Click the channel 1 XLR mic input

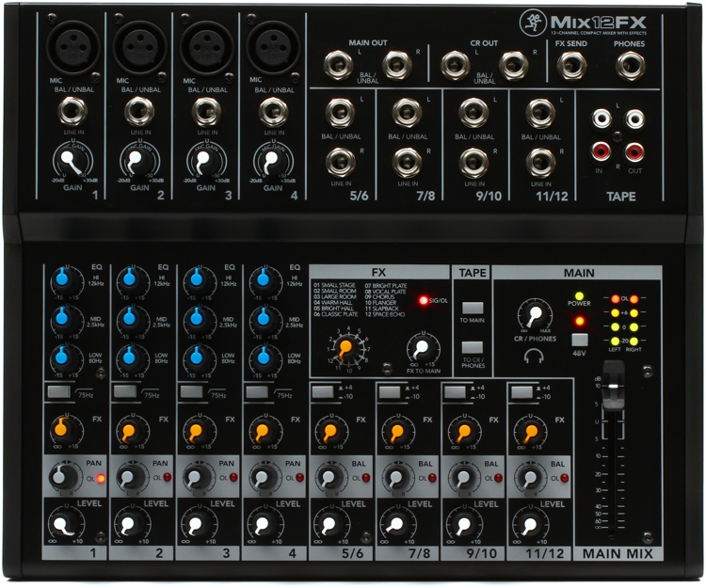pos(70,45)
